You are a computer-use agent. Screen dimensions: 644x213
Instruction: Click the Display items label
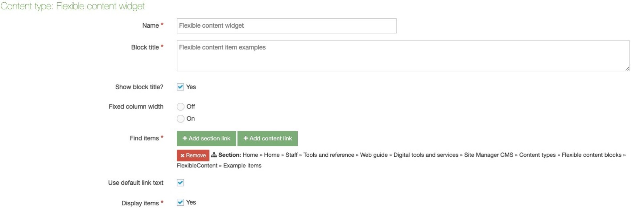click(140, 203)
